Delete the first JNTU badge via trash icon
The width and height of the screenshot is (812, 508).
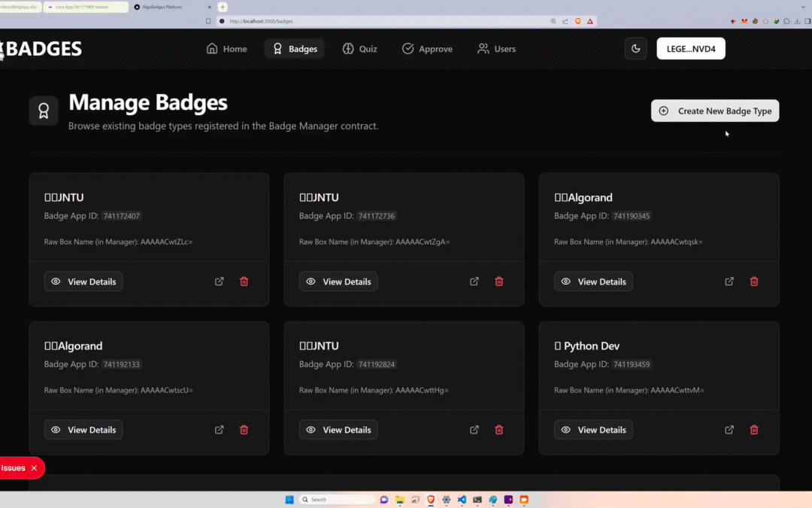[x=244, y=281]
